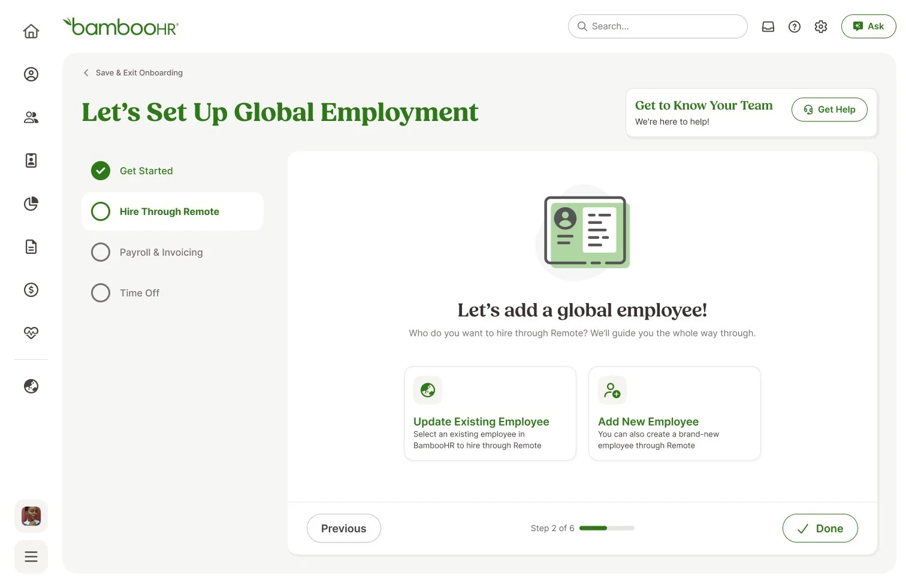Click the Done button

820,528
